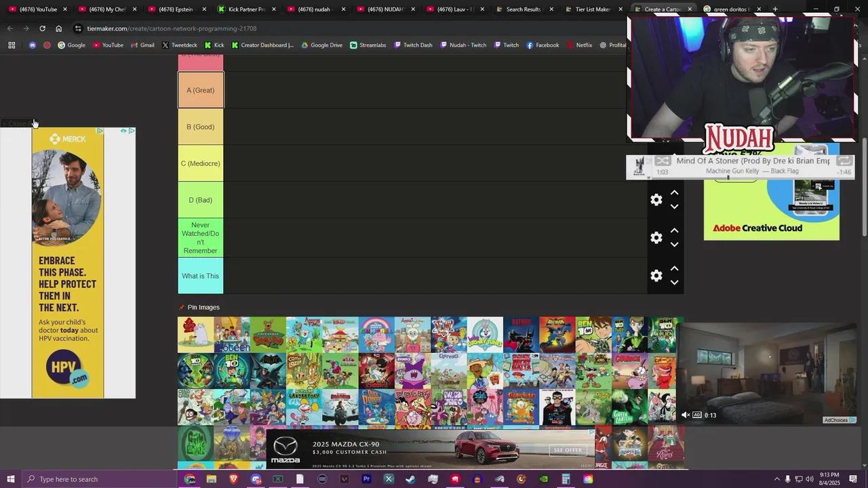This screenshot has width=868, height=488.
Task: Pick the Courage the Cowardly Dog thumbnail
Action: [x=629, y=371]
